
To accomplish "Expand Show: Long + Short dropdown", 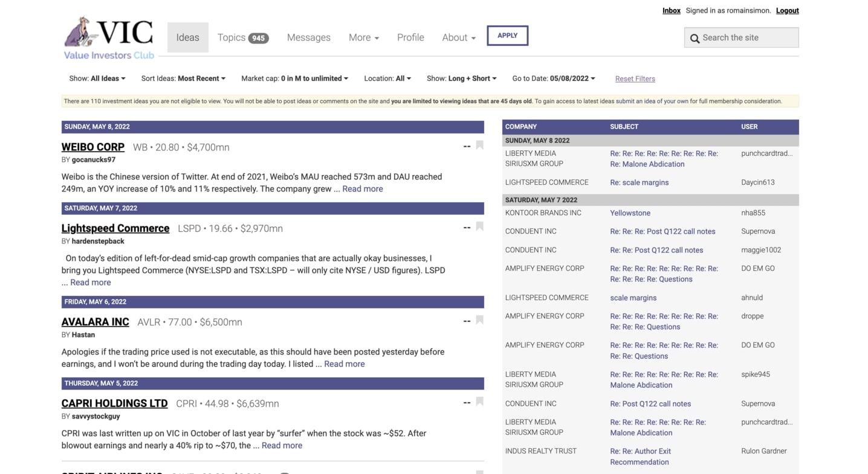I will click(462, 78).
